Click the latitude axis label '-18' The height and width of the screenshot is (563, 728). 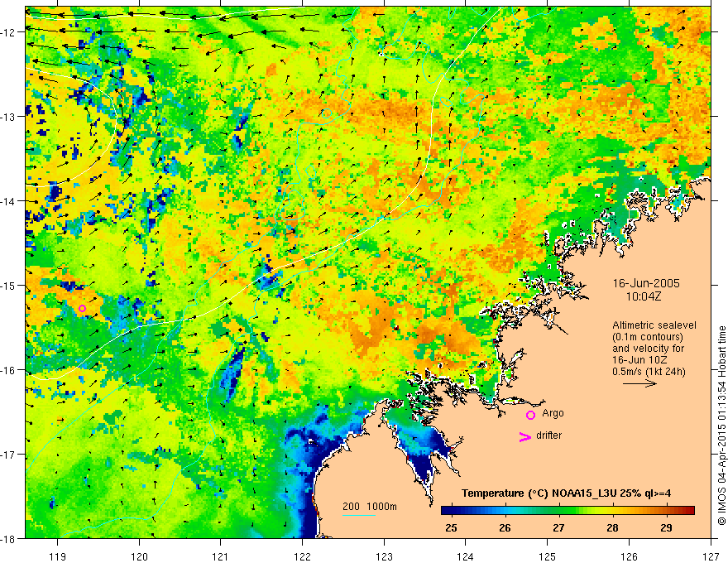tap(9, 538)
